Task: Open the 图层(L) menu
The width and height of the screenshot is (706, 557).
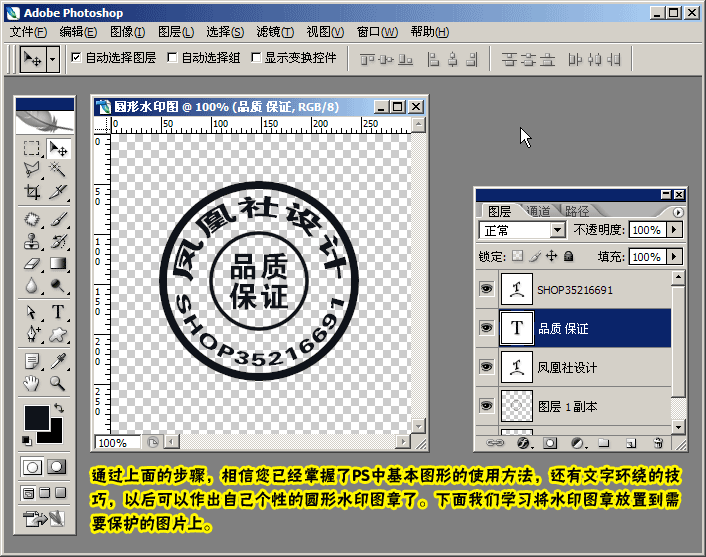Action: (176, 32)
